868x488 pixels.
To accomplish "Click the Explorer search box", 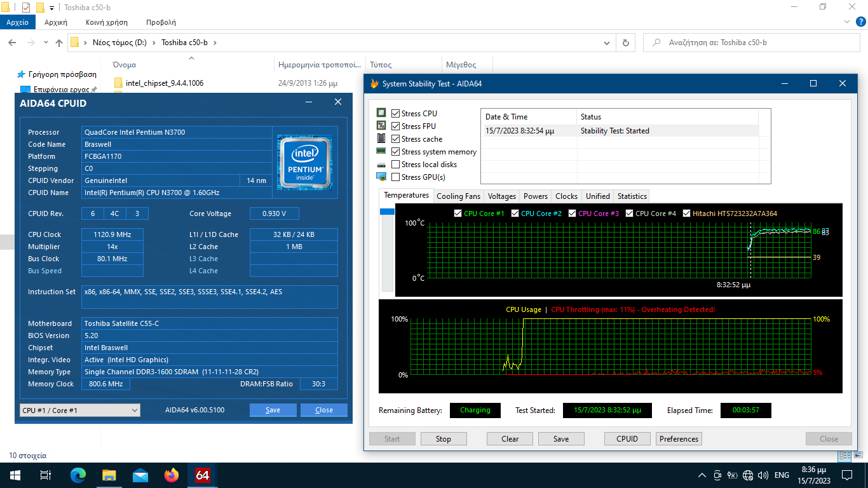I will [753, 43].
